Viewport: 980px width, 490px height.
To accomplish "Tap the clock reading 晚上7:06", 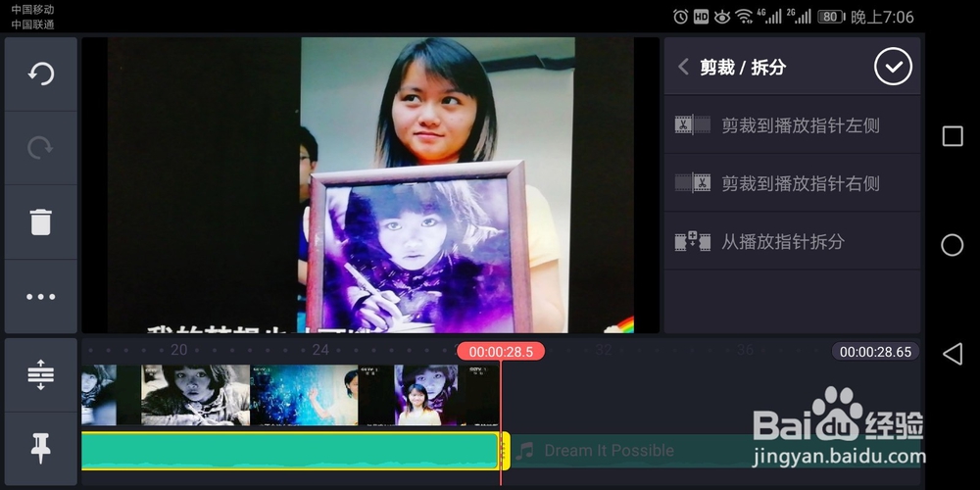I will coord(882,17).
